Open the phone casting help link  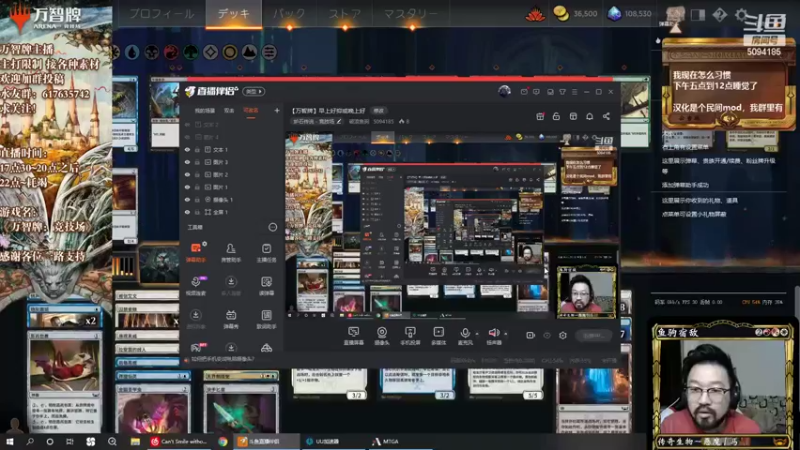click(x=222, y=359)
